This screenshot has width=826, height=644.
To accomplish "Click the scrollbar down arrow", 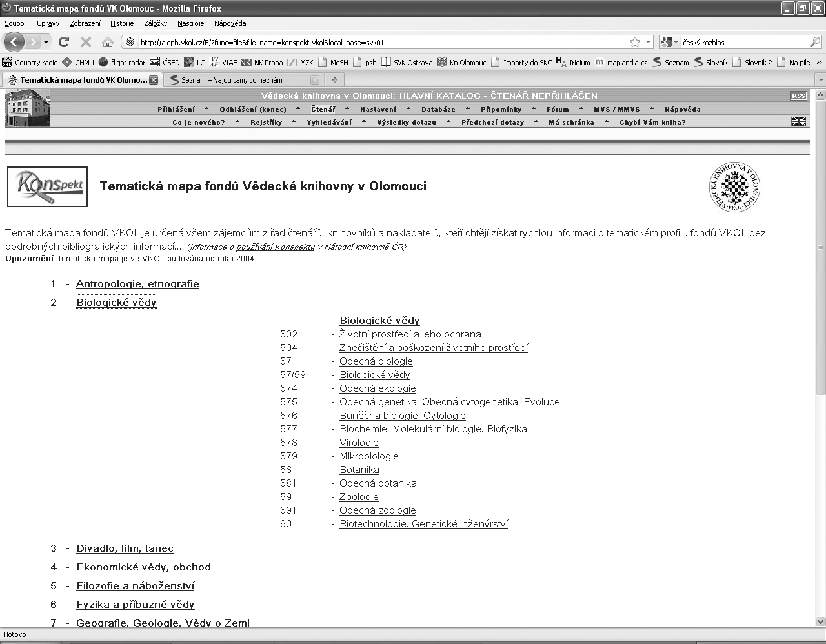I will pos(820,622).
